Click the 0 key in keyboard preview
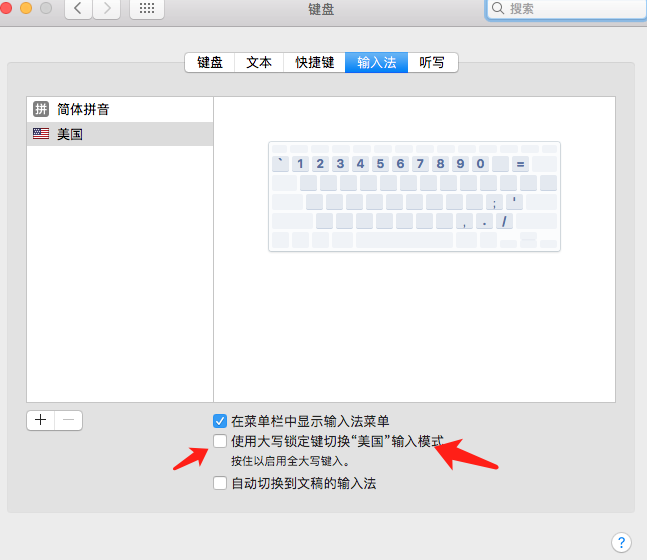 (x=480, y=164)
